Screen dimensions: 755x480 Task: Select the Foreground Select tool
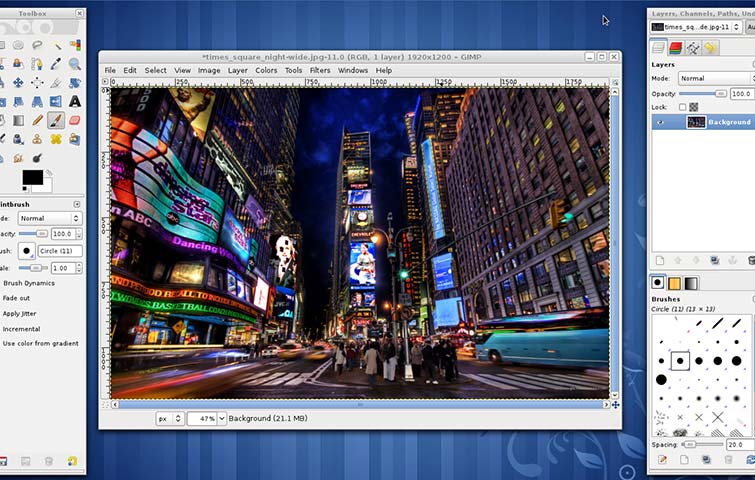coord(18,64)
